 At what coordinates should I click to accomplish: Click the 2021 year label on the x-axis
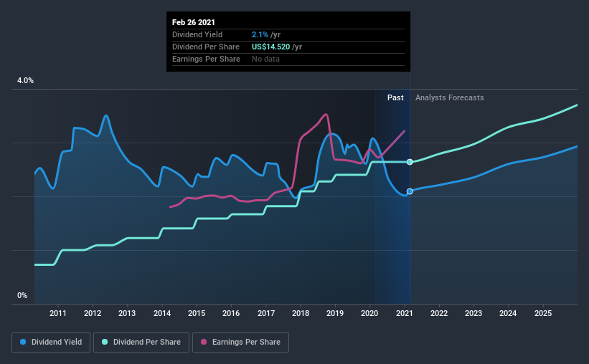[x=405, y=314]
